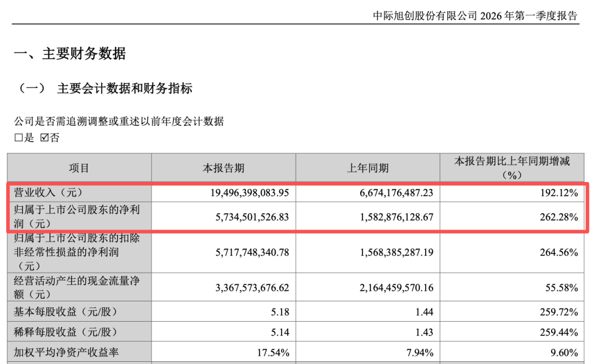Screen dimensions: 594x364
Task: Click row label 经营活动产生的现金流量净额（元）
Action: pos(77,287)
